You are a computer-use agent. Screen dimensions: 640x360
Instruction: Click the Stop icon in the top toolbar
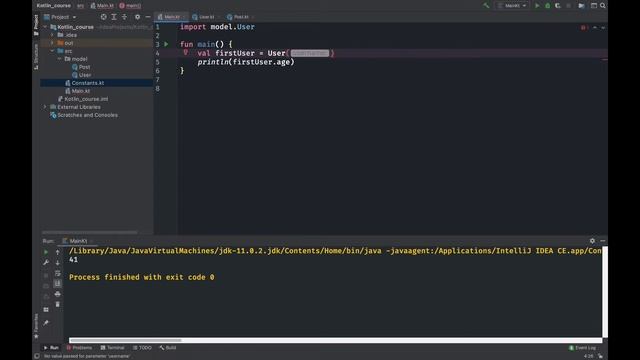569,6
